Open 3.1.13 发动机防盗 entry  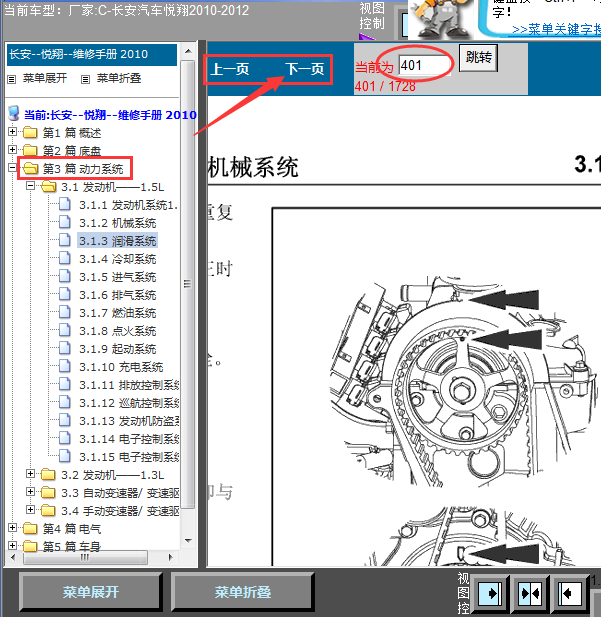pyautogui.click(x=129, y=421)
